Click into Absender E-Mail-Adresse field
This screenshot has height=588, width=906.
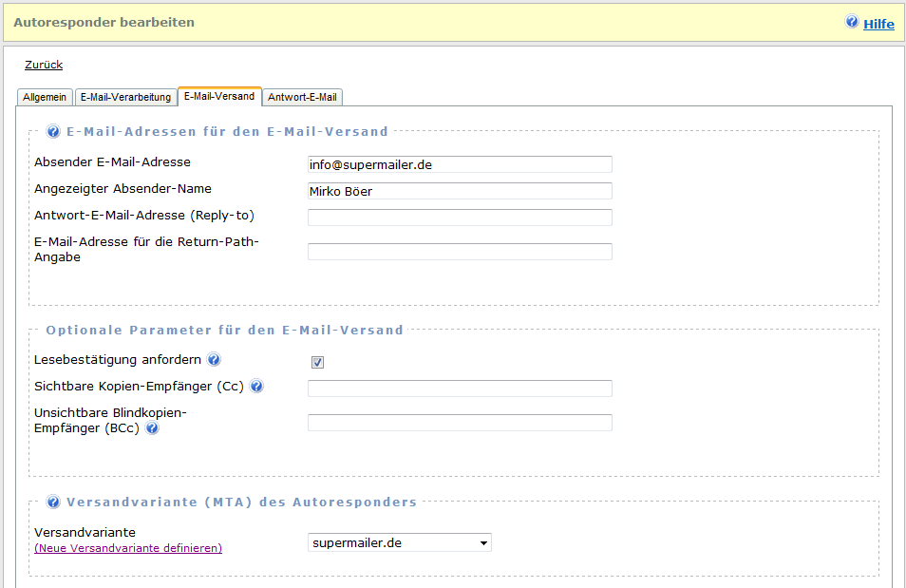click(x=460, y=164)
